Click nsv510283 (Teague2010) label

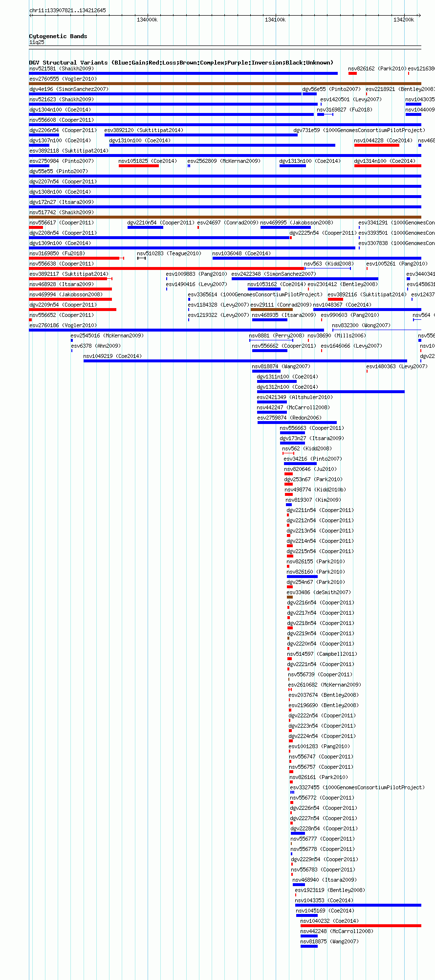[169, 253]
